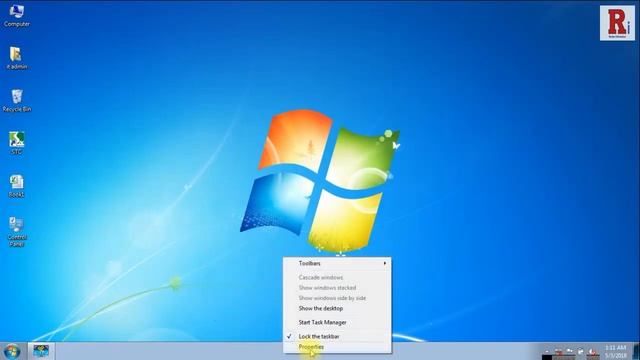Choose Start Task Manager
This screenshot has height=360, width=640.
click(x=337, y=322)
